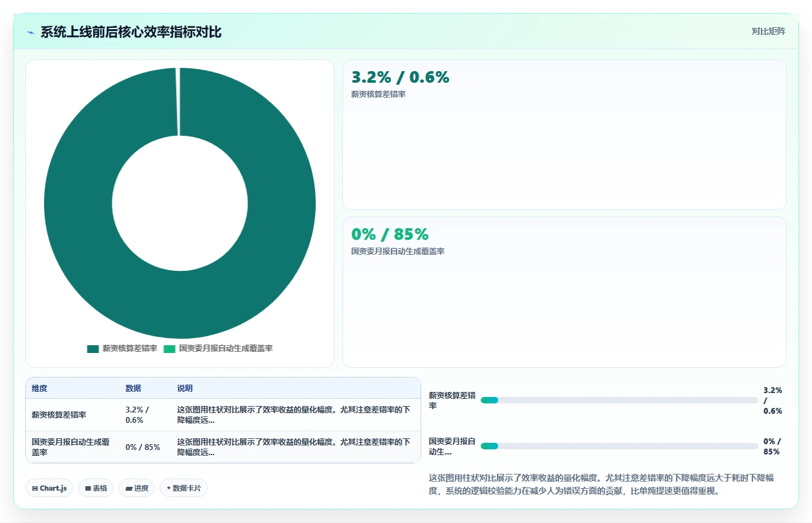
Task: Click the 薪资核算差错率 progress bar
Action: [x=619, y=400]
